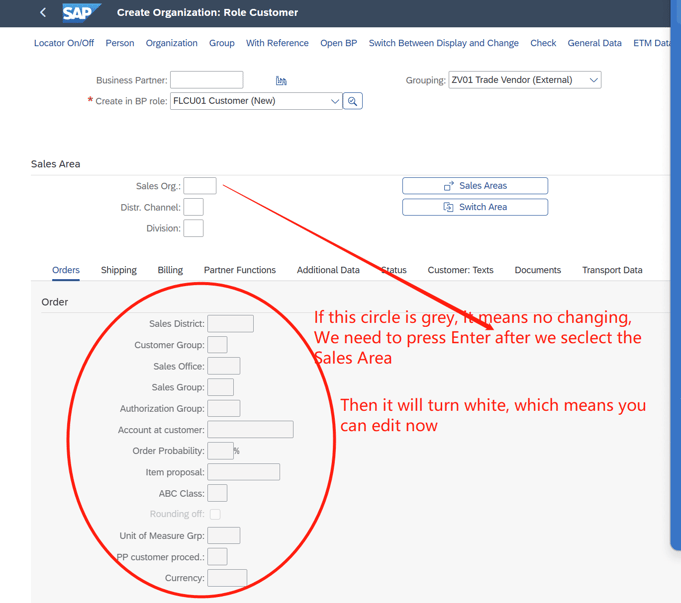
Task: Select the Partner Functions tab
Action: tap(239, 270)
